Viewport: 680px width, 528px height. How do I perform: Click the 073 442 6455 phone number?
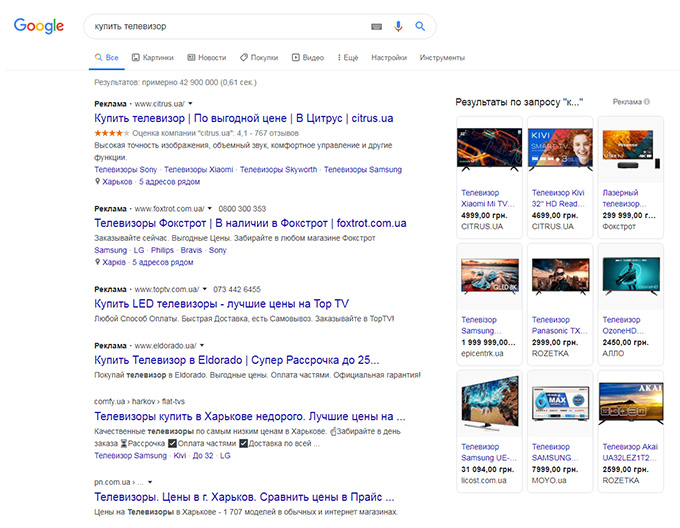click(x=237, y=289)
